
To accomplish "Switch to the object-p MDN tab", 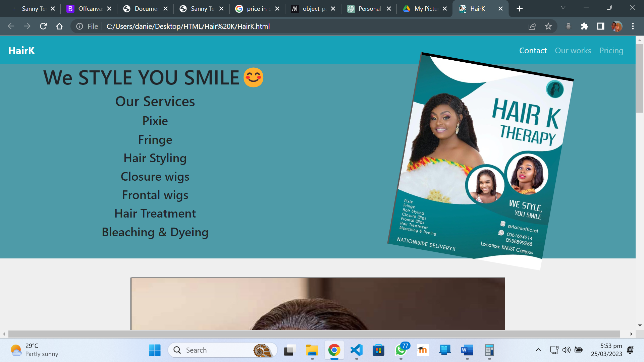I will tap(314, 9).
